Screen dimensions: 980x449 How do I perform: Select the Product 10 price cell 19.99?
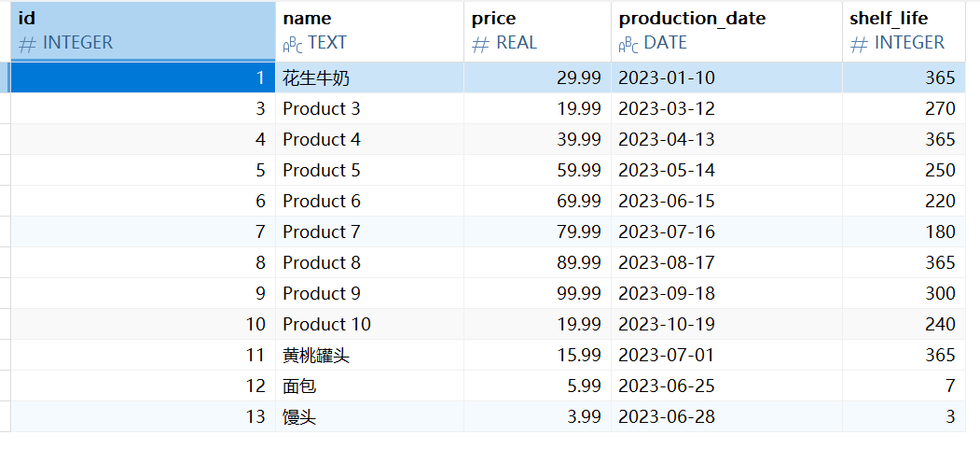[x=537, y=324]
